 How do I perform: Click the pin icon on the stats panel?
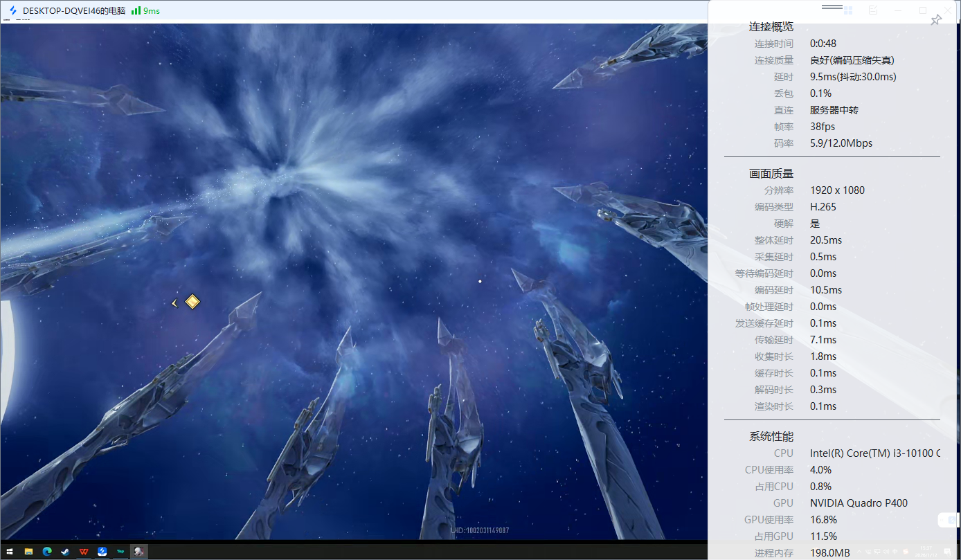[935, 21]
